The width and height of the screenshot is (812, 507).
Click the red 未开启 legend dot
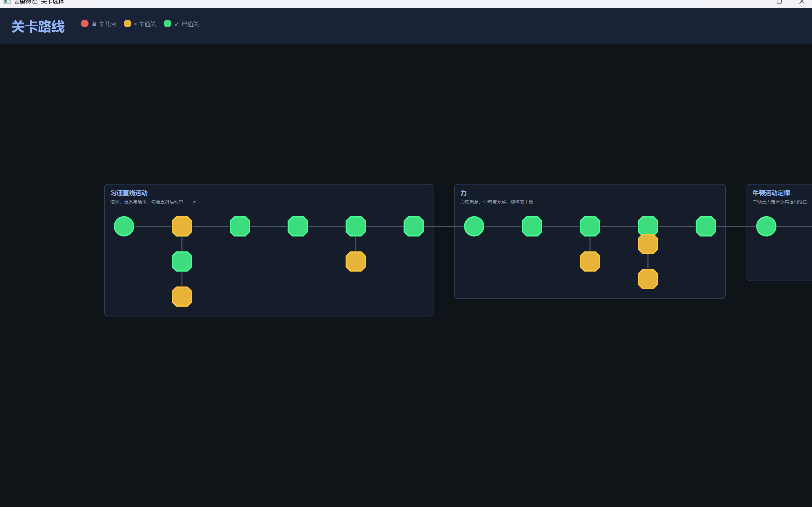point(84,23)
